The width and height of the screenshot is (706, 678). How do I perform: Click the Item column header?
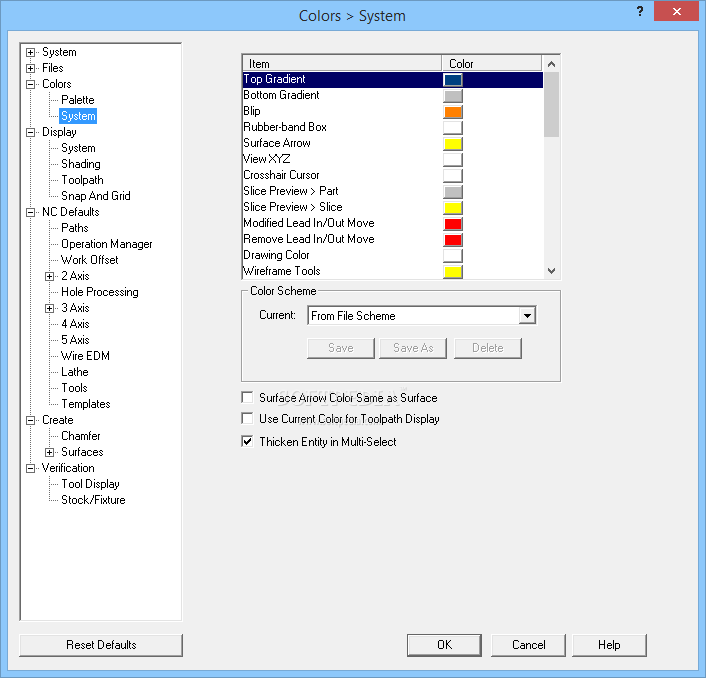point(342,63)
